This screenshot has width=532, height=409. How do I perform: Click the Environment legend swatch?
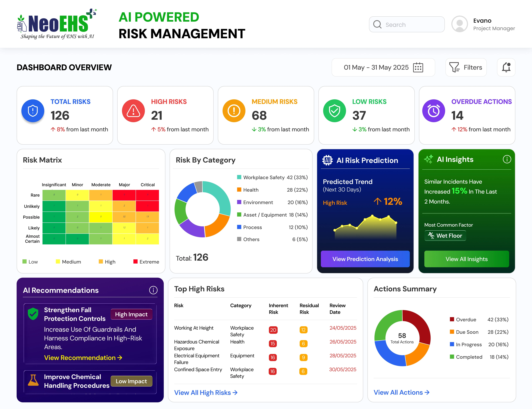pos(239,202)
